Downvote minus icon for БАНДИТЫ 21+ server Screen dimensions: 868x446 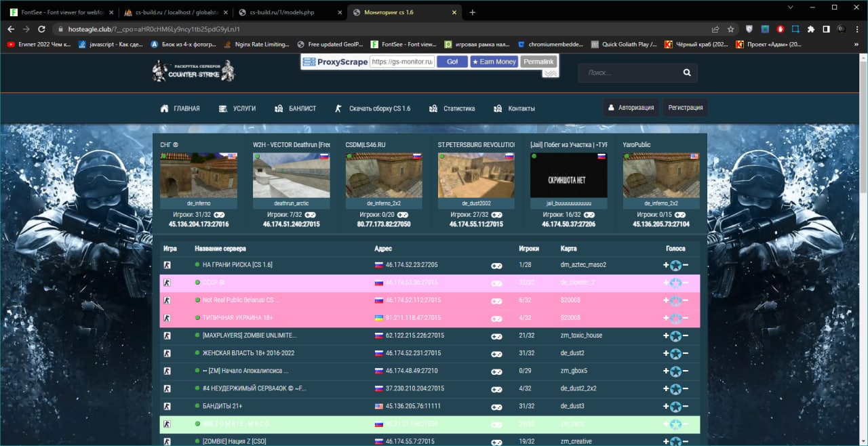pyautogui.click(x=686, y=407)
